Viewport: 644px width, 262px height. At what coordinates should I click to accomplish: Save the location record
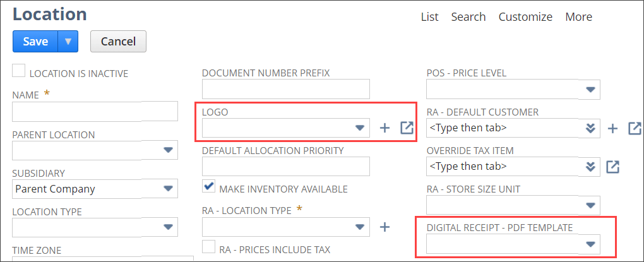coord(35,42)
